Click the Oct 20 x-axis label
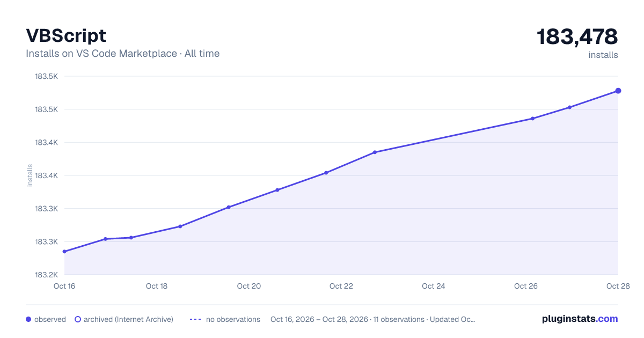This screenshot has width=644, height=338. pos(249,286)
